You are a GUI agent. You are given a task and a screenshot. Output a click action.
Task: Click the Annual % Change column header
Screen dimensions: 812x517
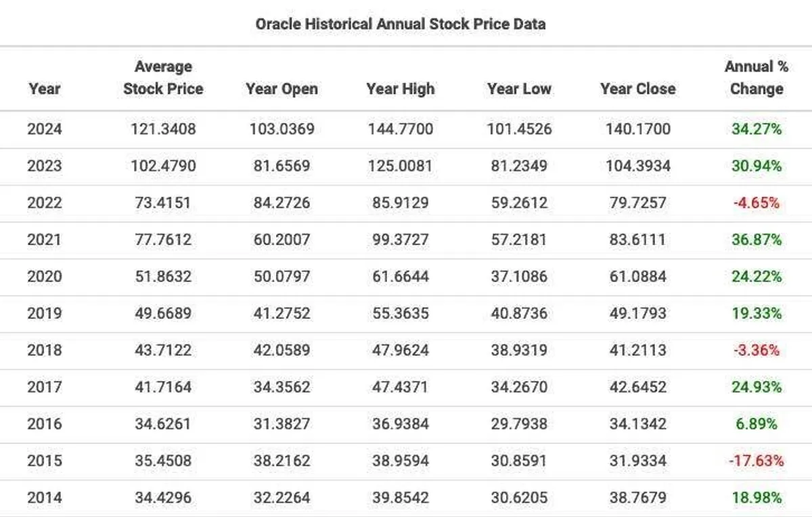(757, 78)
